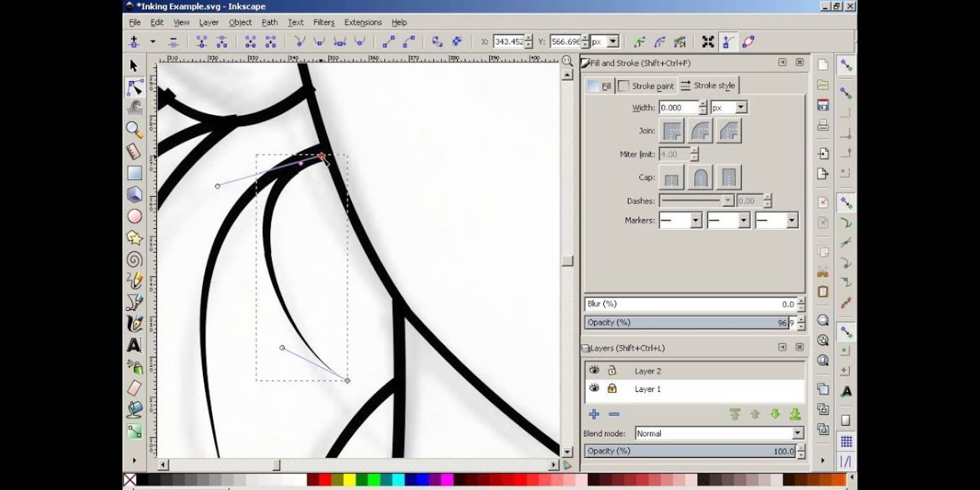
Task: Activate the Zoom tool
Action: (x=133, y=127)
